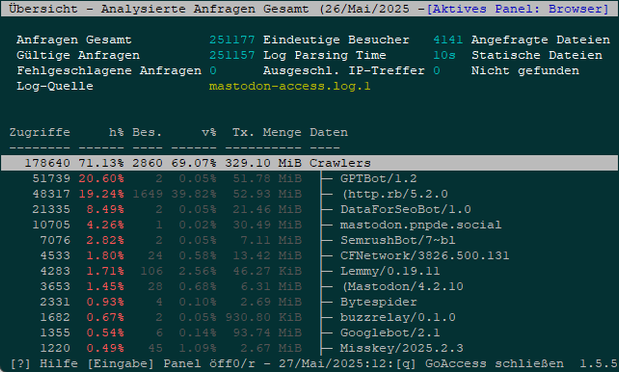Click the Nicht gefunden label
Screen dimensions: 619x372
pos(525,71)
